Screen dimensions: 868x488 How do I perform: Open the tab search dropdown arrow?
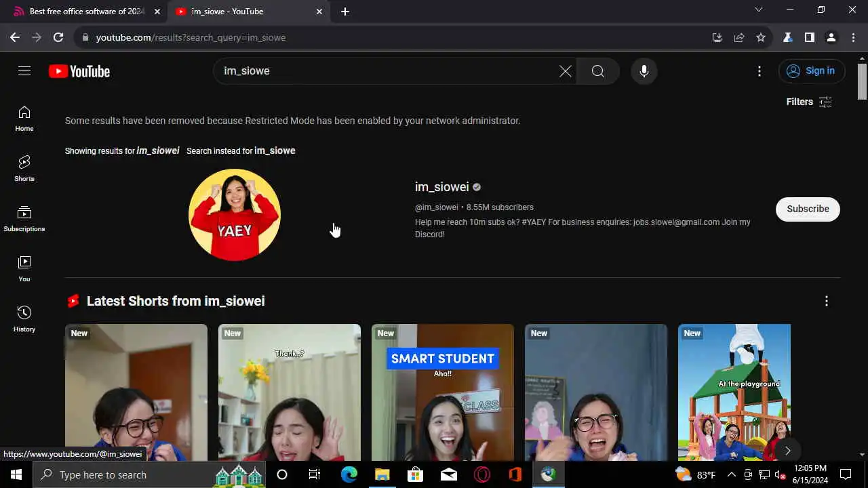759,9
